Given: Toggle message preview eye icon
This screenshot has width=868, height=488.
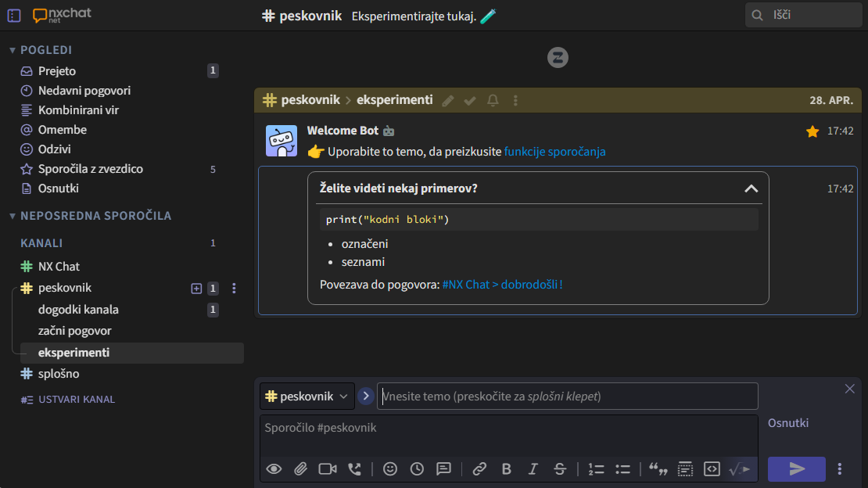Looking at the screenshot, I should [274, 469].
